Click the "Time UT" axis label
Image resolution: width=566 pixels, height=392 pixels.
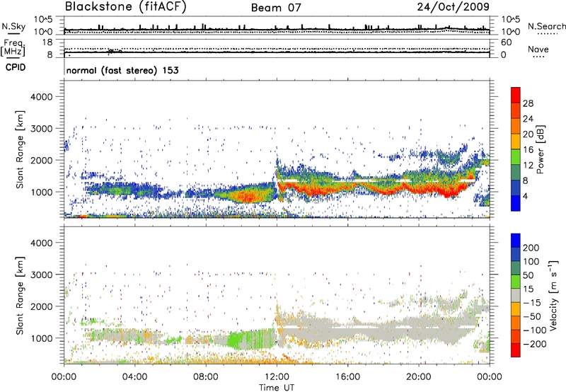(277, 388)
